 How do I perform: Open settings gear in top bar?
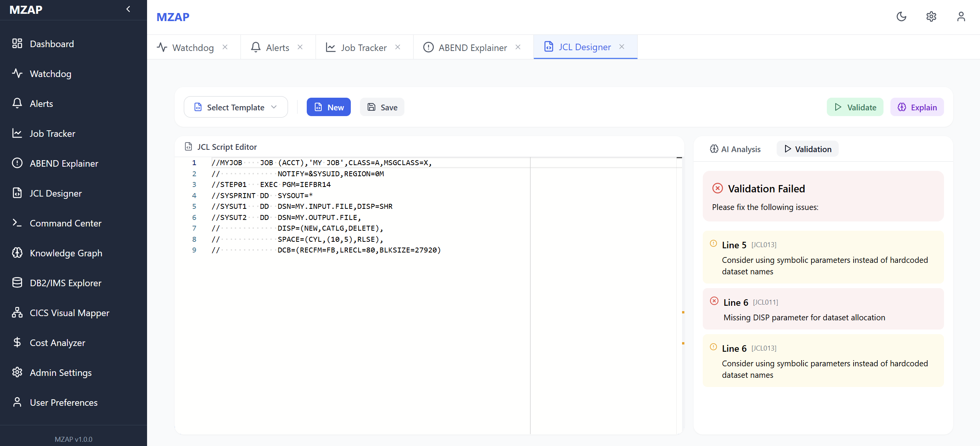(x=931, y=17)
